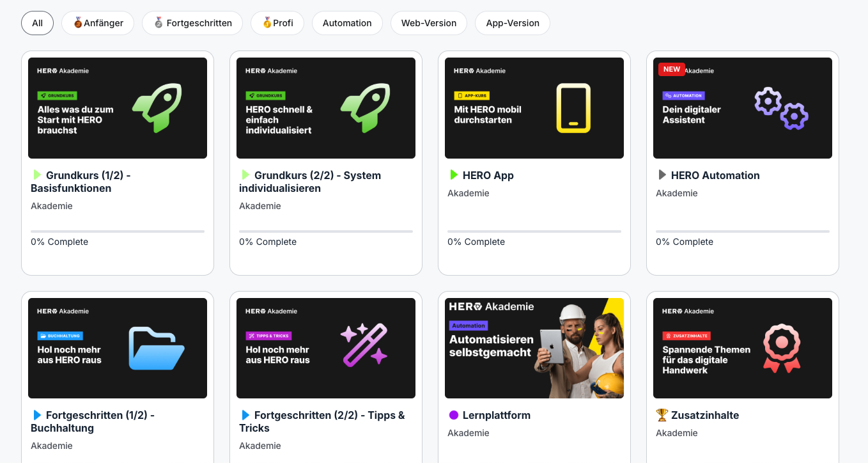Viewport: 868px width, 463px height.
Task: Click blue play icon of Fortgeschritten (2/2)
Action: point(245,415)
